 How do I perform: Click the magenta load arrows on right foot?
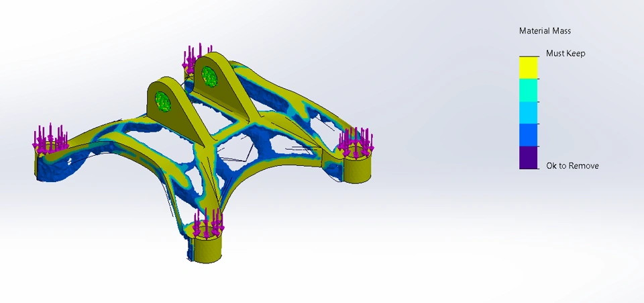(x=356, y=142)
